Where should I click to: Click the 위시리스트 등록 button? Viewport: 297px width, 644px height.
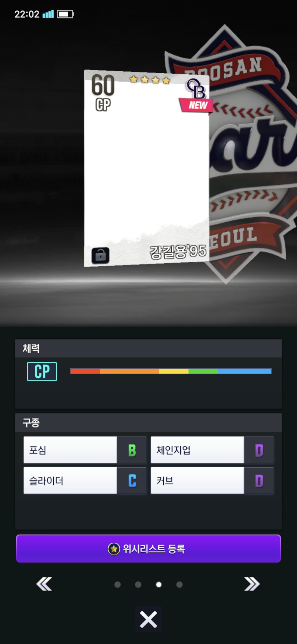148,549
